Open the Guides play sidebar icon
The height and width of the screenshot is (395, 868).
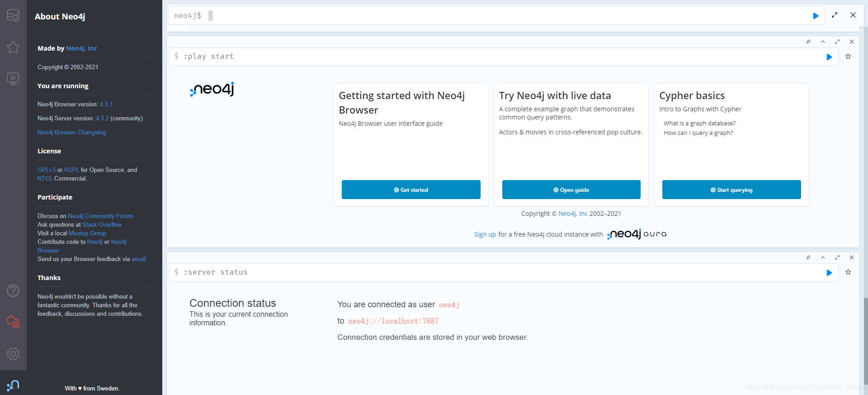tap(13, 79)
